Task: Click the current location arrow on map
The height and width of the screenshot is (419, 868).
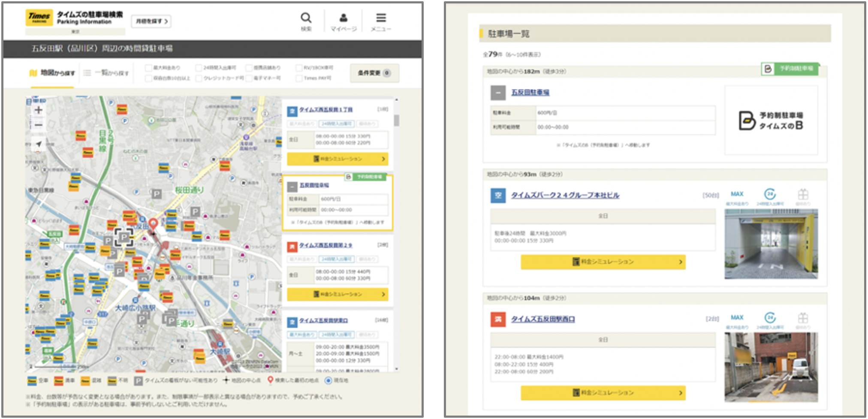Action: pyautogui.click(x=39, y=144)
